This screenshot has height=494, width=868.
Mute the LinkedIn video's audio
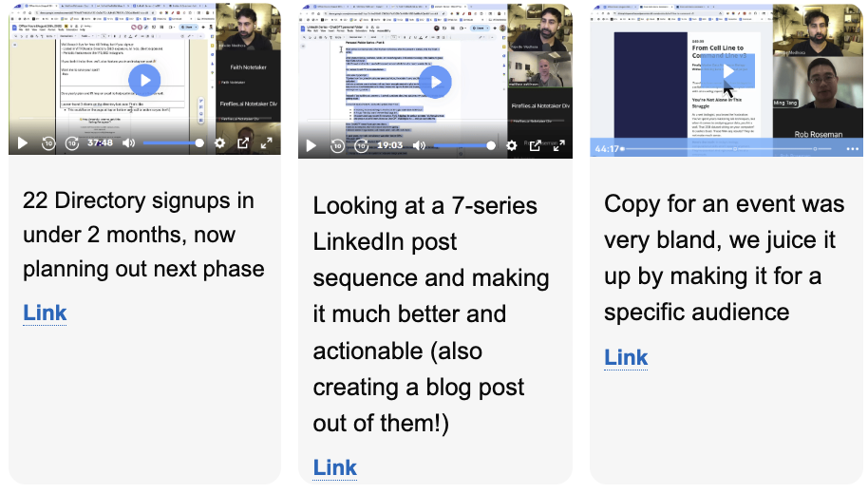(420, 145)
